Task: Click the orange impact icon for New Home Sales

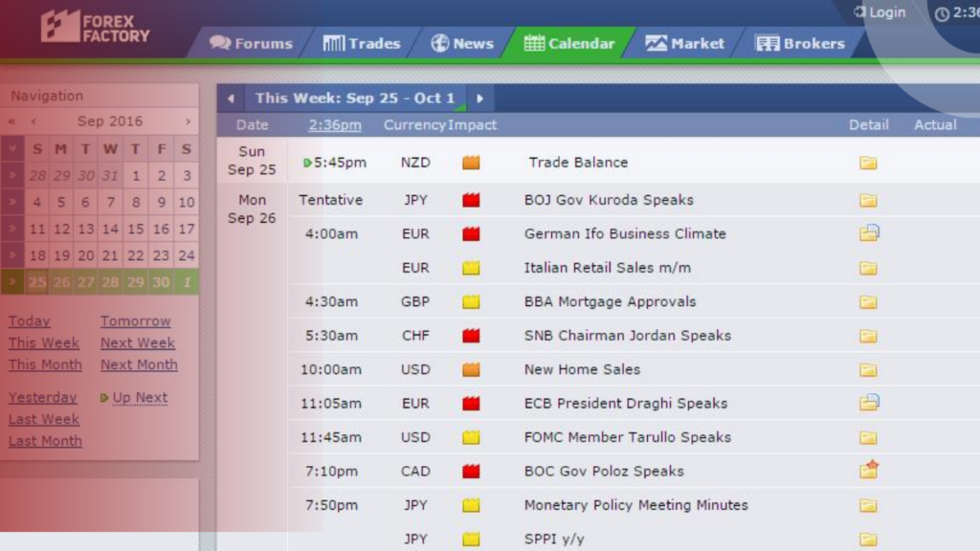Action: coord(471,369)
